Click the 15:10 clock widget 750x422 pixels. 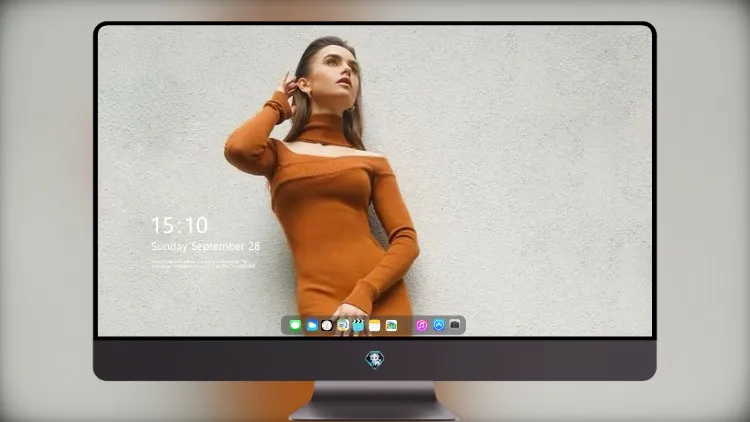179,225
